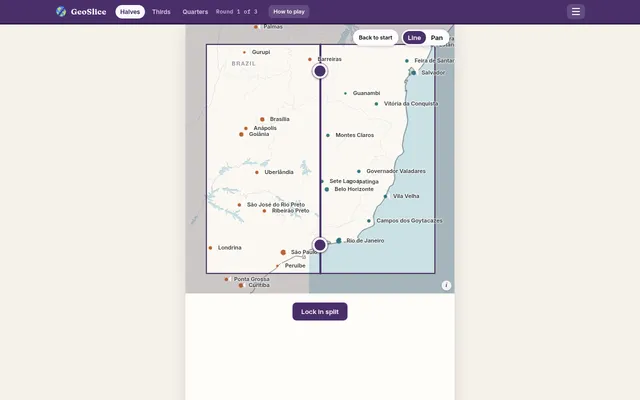Enable Pan map mode
The height and width of the screenshot is (400, 640).
pos(437,38)
